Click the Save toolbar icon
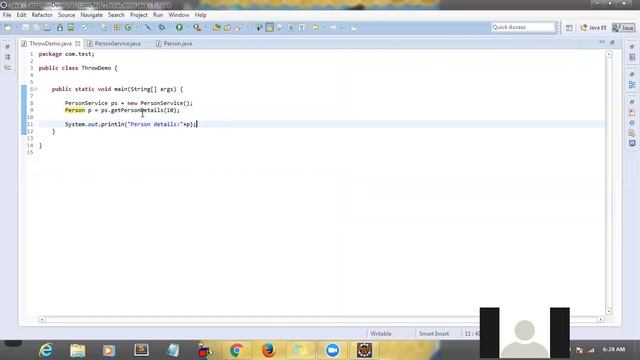640x360 pixels. pos(25,28)
